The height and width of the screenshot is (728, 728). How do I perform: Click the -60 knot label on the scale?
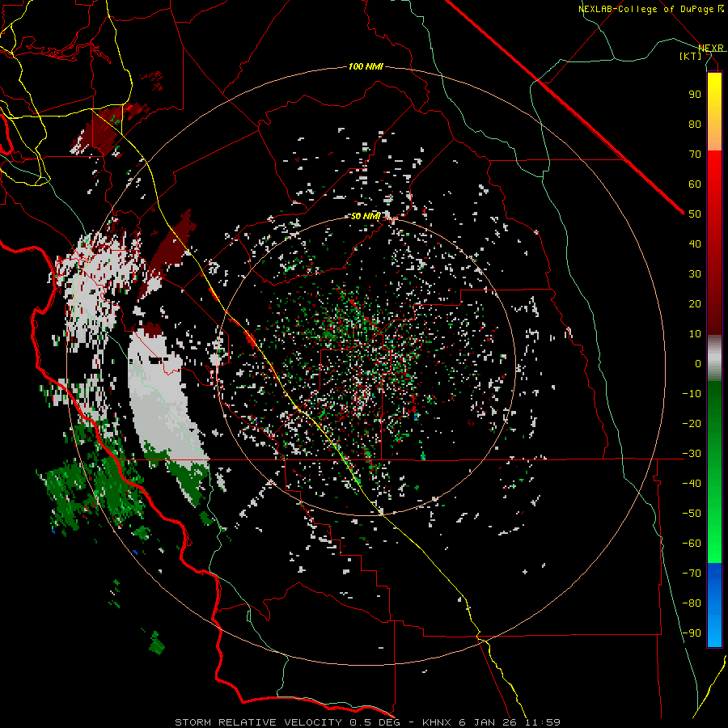(692, 544)
